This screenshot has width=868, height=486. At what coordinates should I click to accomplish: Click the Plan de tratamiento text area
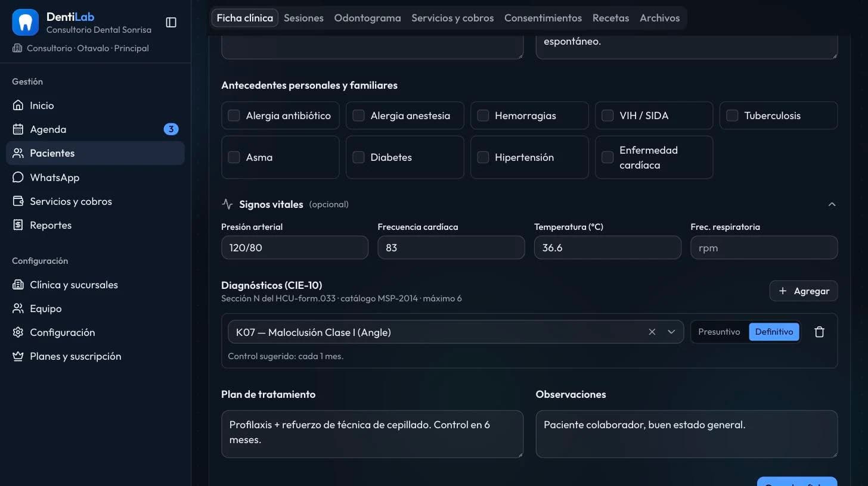[372, 434]
